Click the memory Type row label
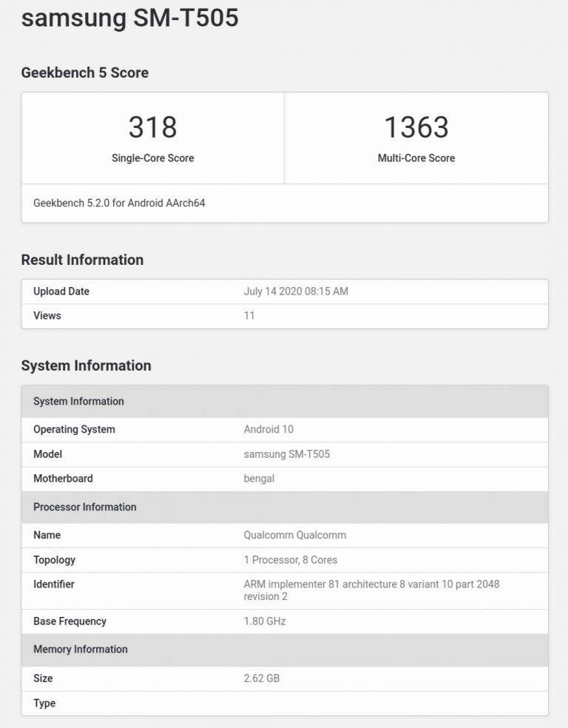The image size is (568, 728). tap(44, 704)
